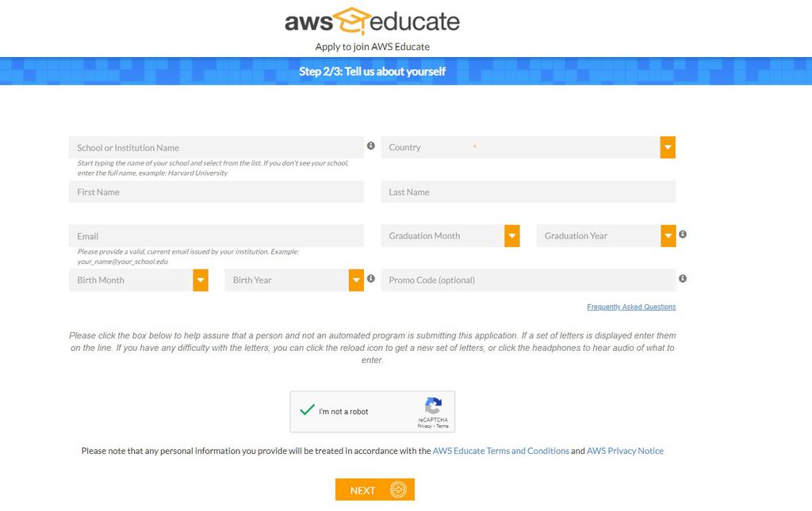Expand the Graduation Month dropdown
This screenshot has height=511, width=812.
(x=450, y=236)
